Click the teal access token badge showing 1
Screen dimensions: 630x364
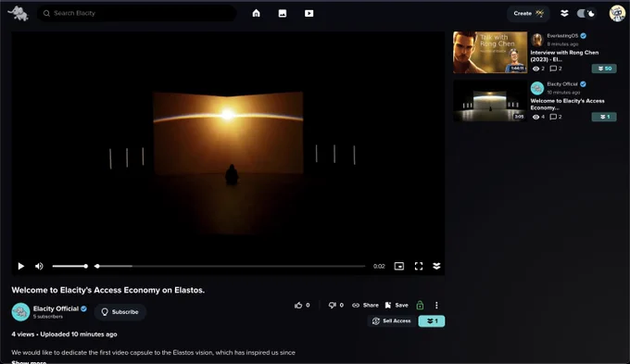point(432,321)
